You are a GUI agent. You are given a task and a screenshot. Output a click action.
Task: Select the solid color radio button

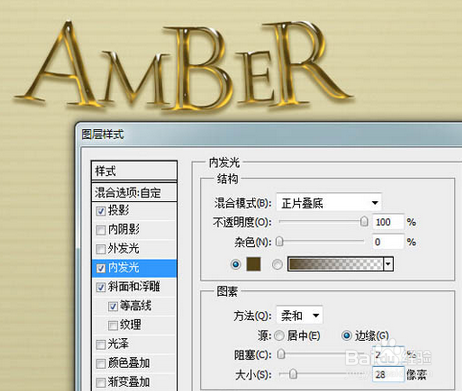(236, 264)
